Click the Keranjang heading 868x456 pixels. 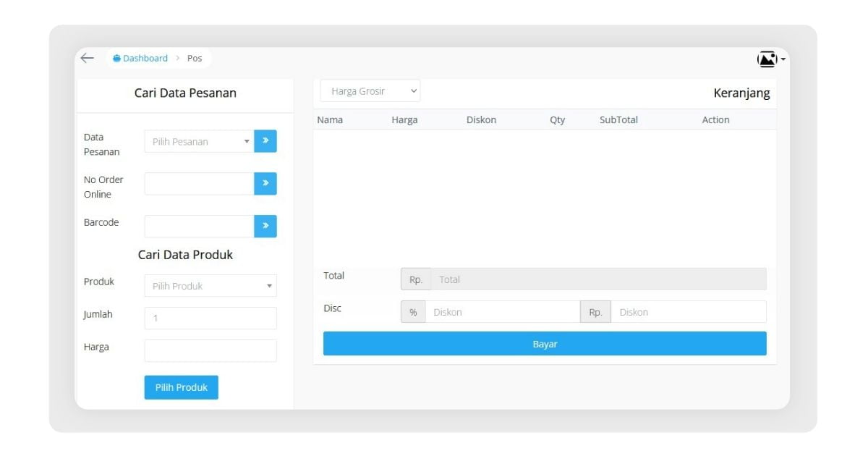click(x=741, y=93)
